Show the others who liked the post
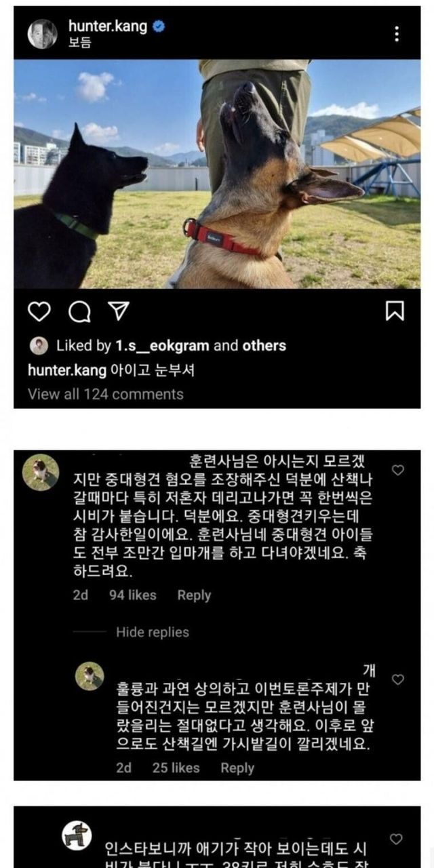Viewport: 434px width, 868px height. (264, 346)
